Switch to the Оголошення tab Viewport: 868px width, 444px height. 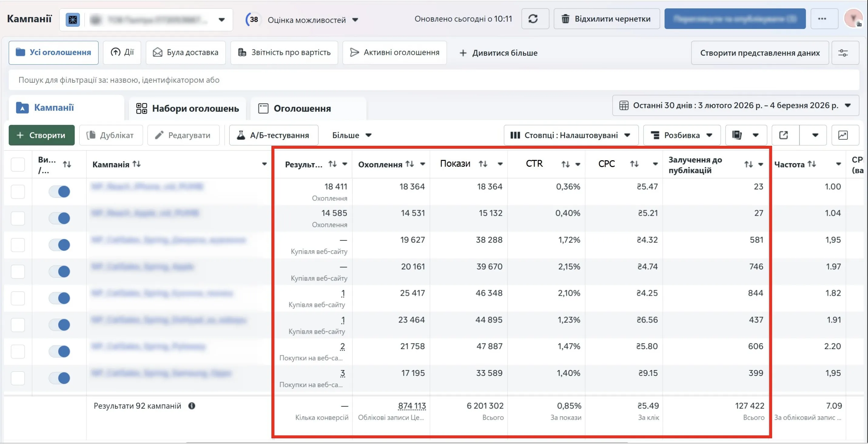point(303,108)
